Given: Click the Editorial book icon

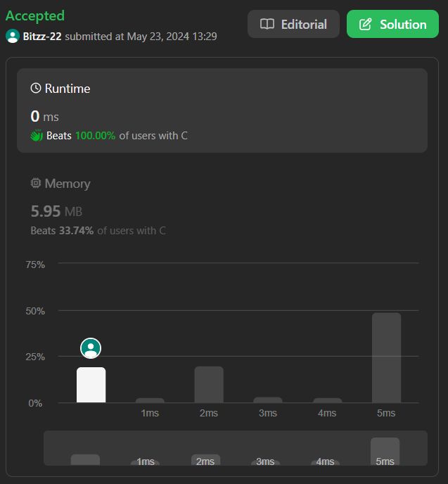Looking at the screenshot, I should pos(267,24).
